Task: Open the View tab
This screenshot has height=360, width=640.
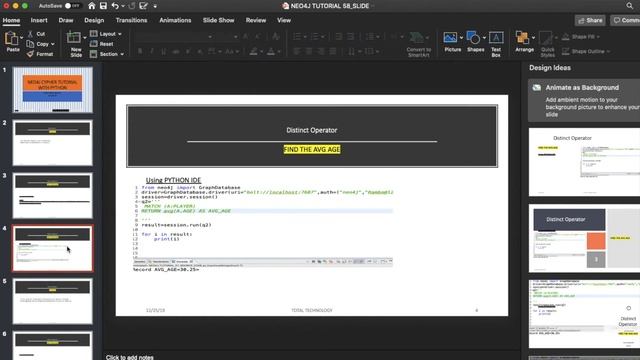Action: click(284, 20)
